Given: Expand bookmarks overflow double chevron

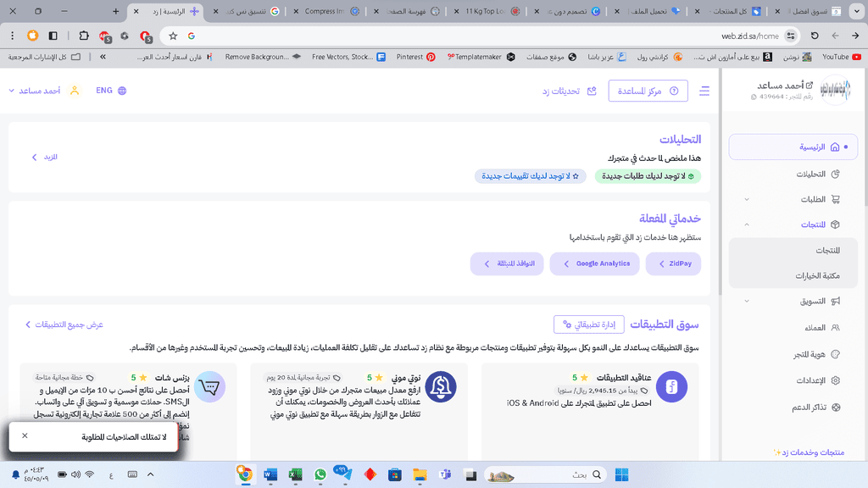Looking at the screenshot, I should click(x=103, y=57).
